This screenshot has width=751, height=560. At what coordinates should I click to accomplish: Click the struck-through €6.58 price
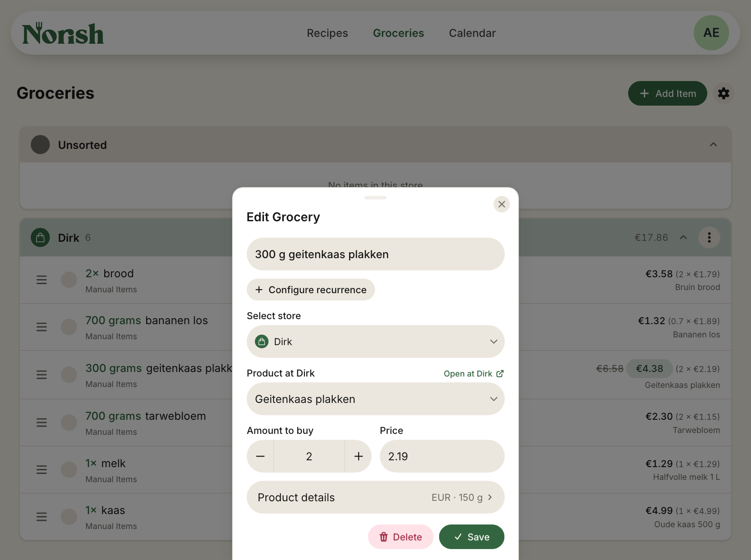point(610,369)
